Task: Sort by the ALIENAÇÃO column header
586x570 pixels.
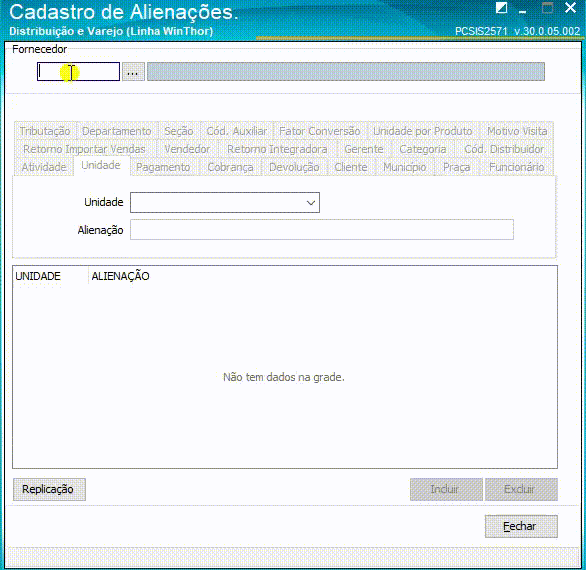Action: pos(120,276)
